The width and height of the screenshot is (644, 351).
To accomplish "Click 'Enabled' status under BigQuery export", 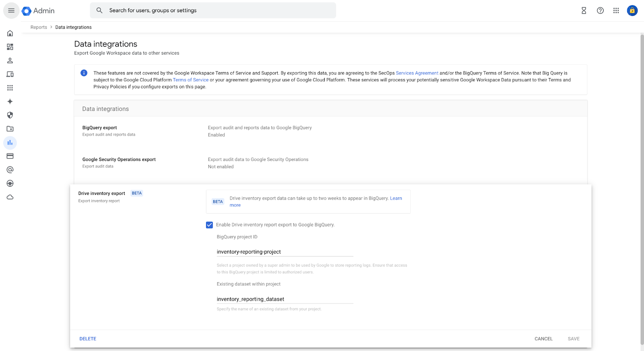I will tap(216, 135).
